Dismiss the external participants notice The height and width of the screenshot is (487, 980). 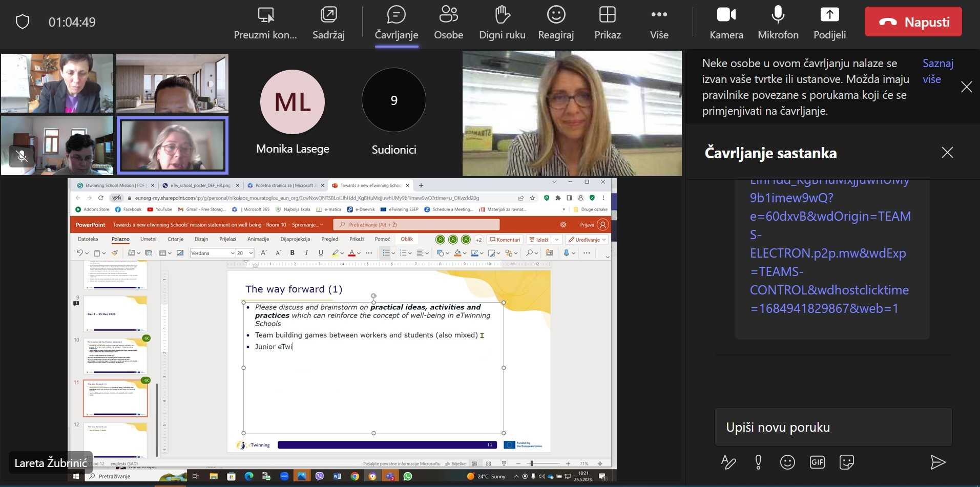click(x=966, y=87)
